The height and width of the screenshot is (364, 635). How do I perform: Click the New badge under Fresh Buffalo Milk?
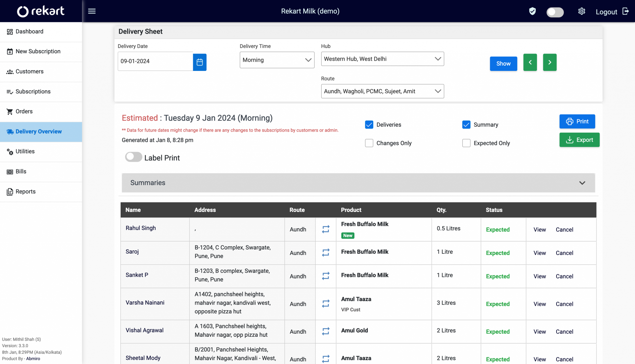point(348,235)
